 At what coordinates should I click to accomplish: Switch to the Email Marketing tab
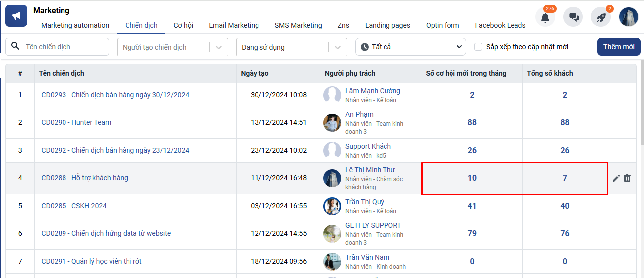234,25
